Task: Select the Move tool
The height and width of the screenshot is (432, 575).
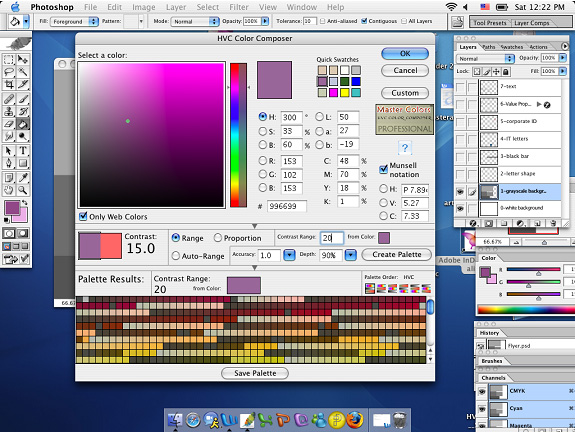Action: (x=23, y=59)
